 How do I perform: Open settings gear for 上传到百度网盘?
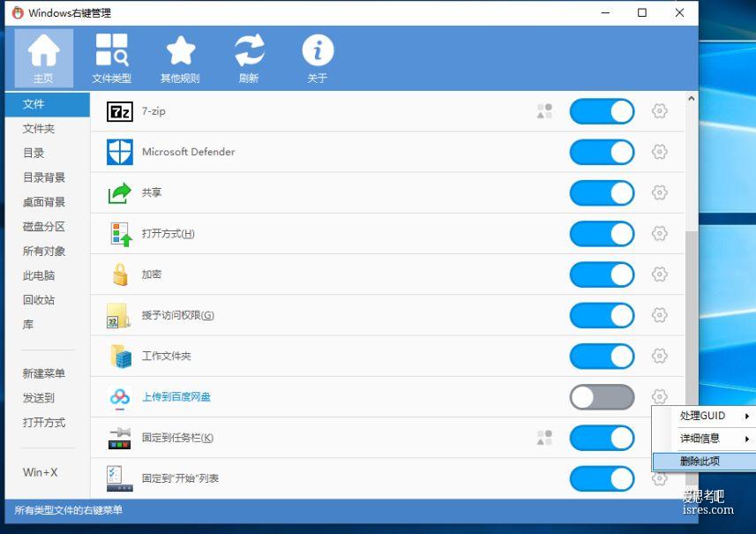click(660, 397)
